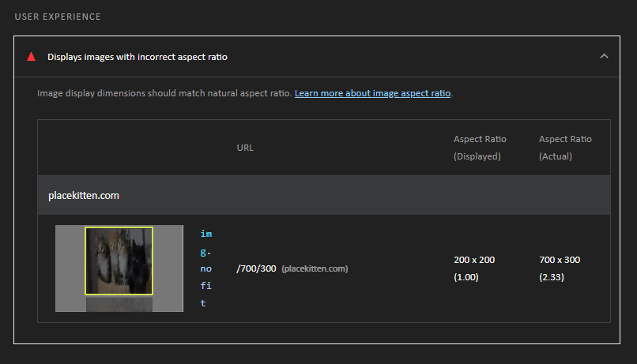Image resolution: width=637 pixels, height=364 pixels.
Task: Select the 200 x 200 displayed ratio cell
Action: click(x=474, y=260)
